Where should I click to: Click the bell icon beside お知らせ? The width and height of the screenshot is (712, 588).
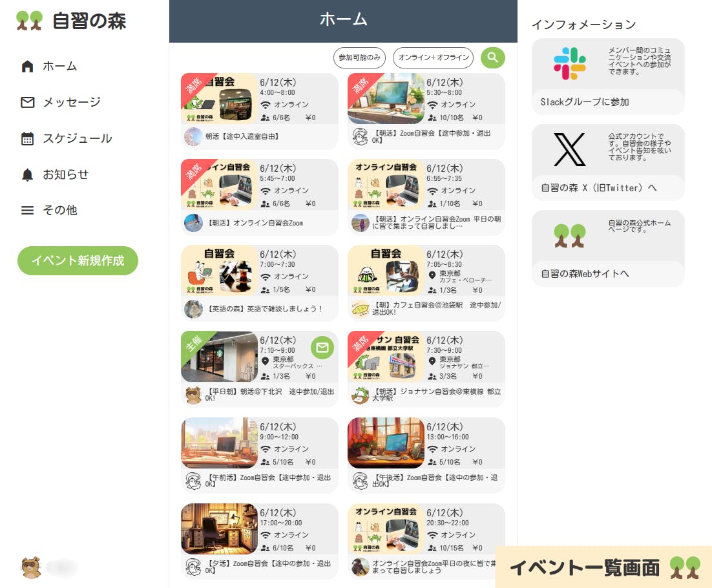pos(27,174)
